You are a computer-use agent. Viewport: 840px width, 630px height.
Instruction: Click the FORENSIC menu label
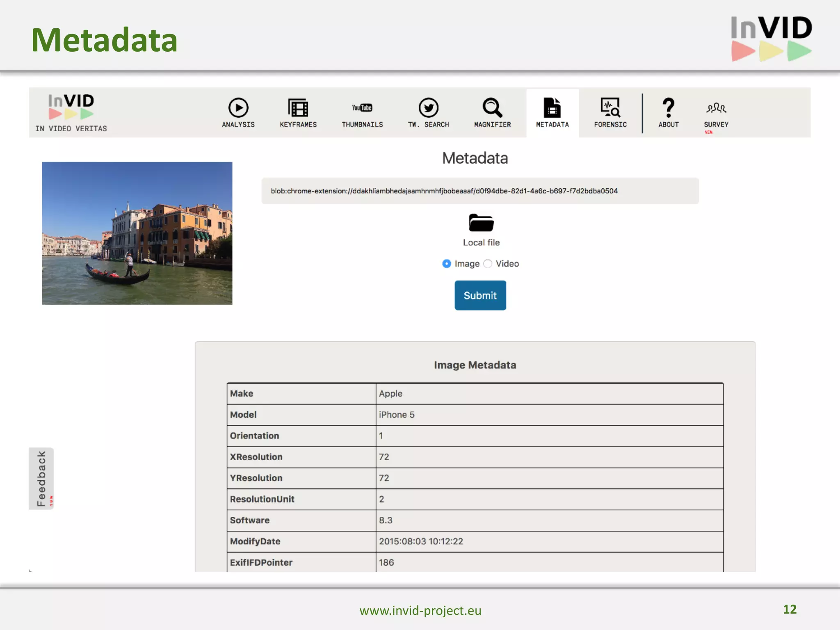pyautogui.click(x=610, y=125)
